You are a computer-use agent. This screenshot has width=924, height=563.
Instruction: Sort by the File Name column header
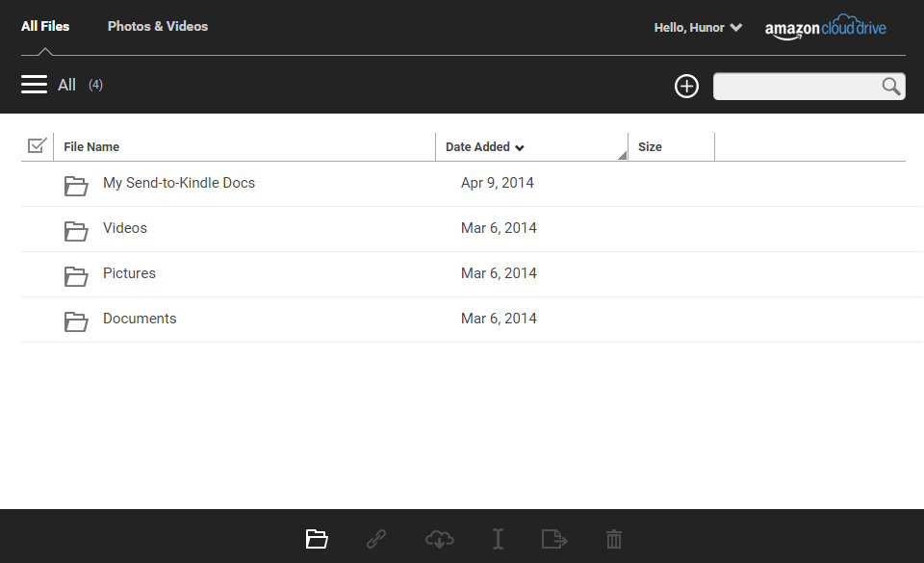tap(91, 147)
